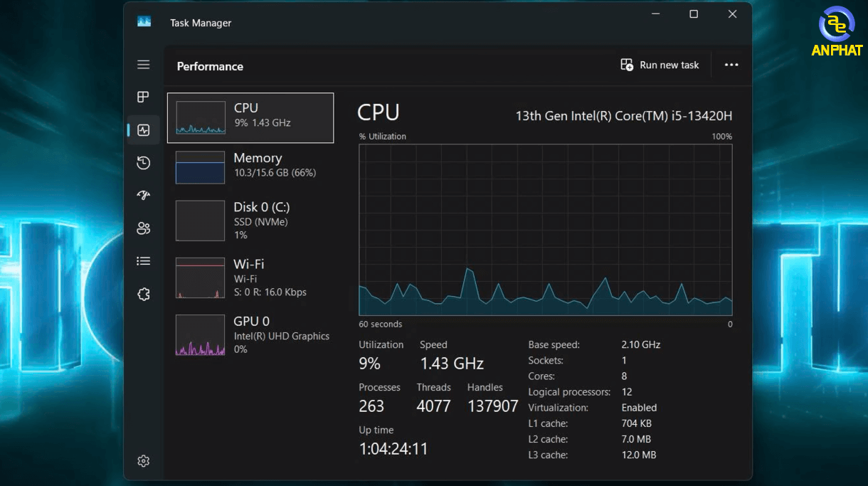The image size is (868, 486).
Task: Click the large CPU heading above graph
Action: [x=379, y=112]
